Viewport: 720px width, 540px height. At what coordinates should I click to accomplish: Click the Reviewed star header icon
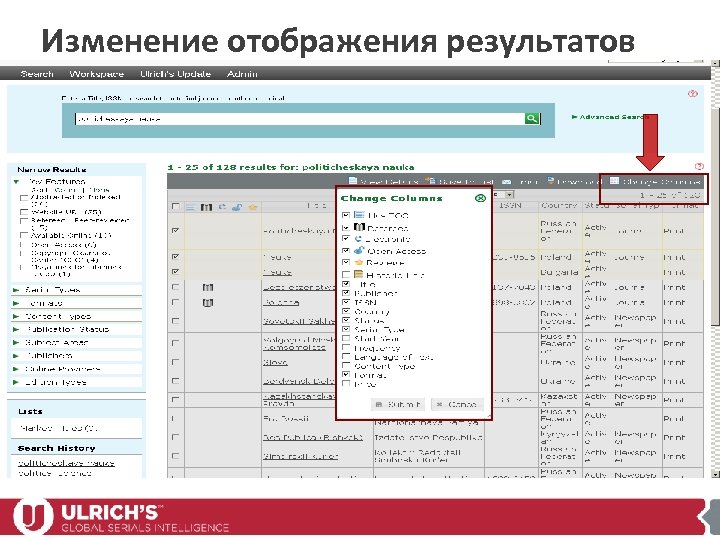(x=253, y=207)
